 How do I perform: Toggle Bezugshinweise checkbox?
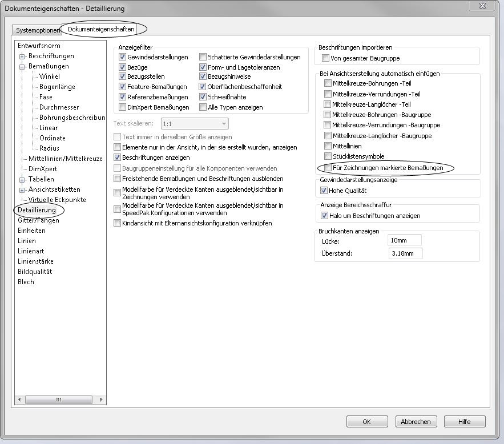(203, 76)
